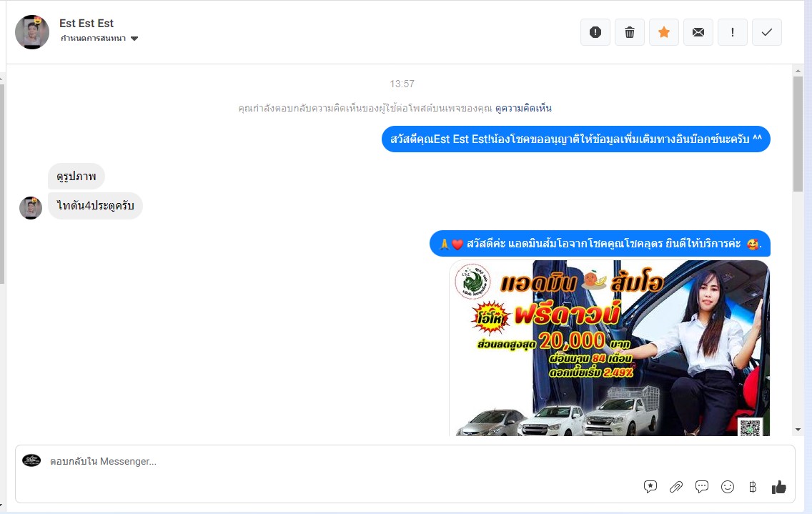Click the Est Est Est name heading
The width and height of the screenshot is (812, 514).
(x=86, y=24)
